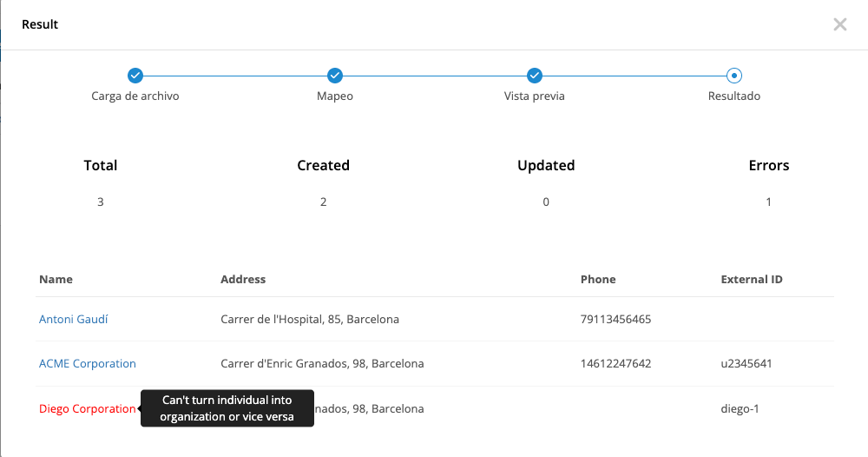Click the Result dialog title
This screenshot has width=868, height=457.
point(40,24)
